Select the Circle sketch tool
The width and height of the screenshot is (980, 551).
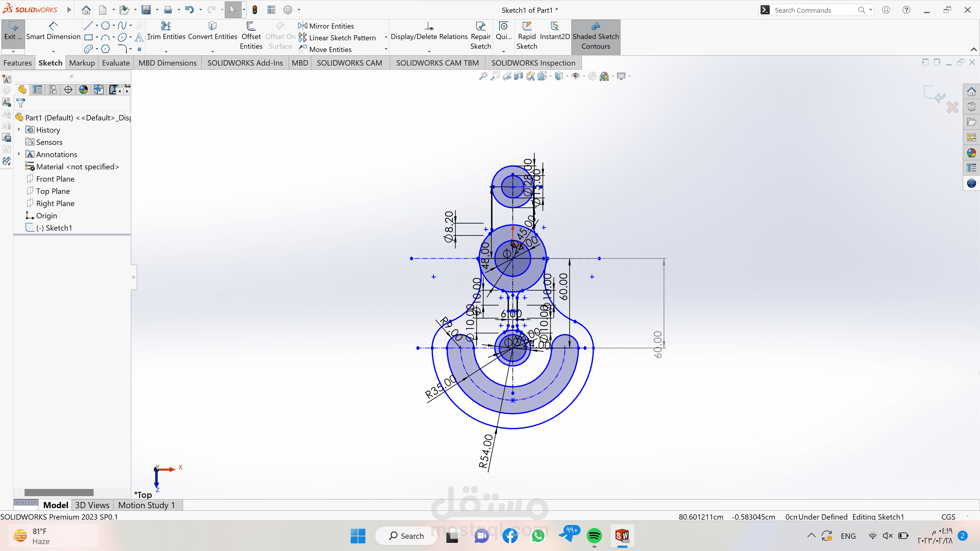(x=105, y=26)
